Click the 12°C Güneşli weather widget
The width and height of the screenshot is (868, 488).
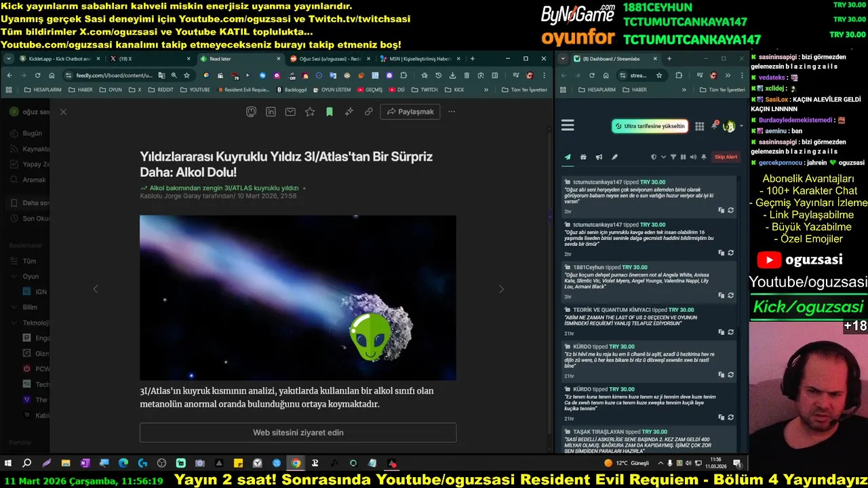point(627,463)
